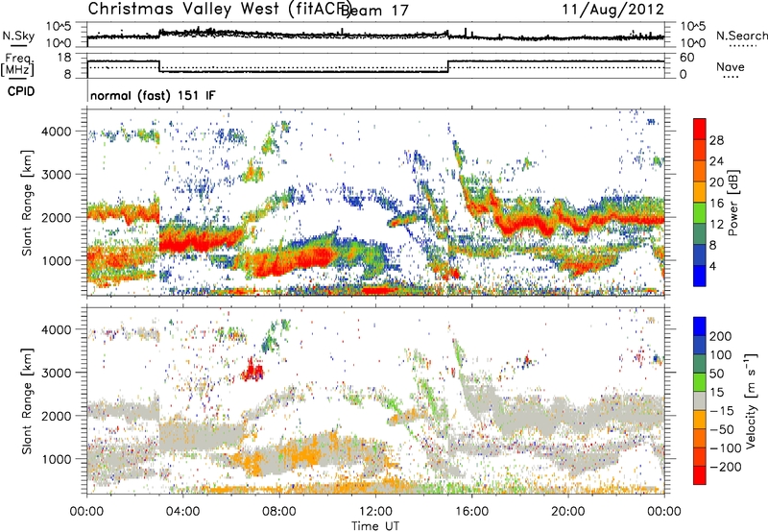Screen dimensions: 768x532
Task: Click '2000' range tick in velocity panel
Action: click(57, 416)
